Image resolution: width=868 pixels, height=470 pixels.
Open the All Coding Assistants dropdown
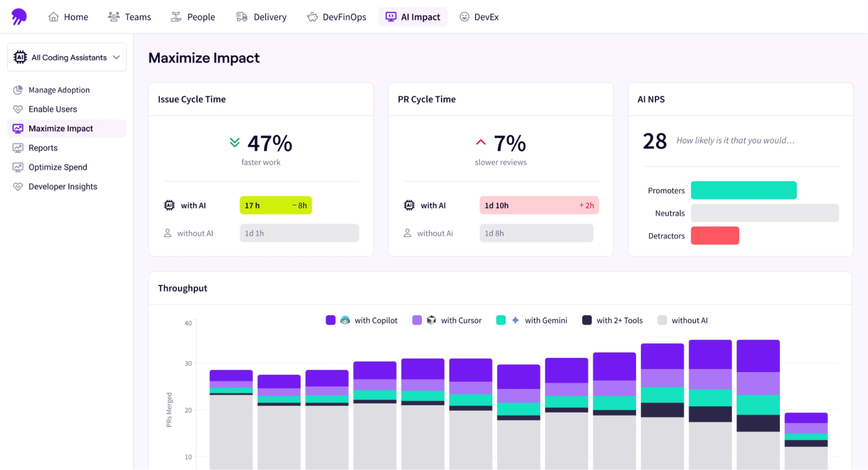[x=66, y=57]
